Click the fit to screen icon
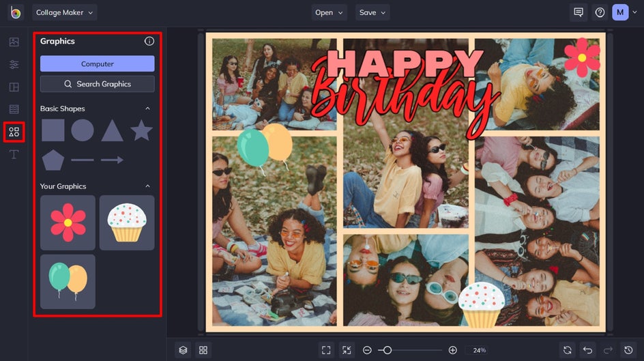Screen dimensions: 644x361 (x=326, y=350)
